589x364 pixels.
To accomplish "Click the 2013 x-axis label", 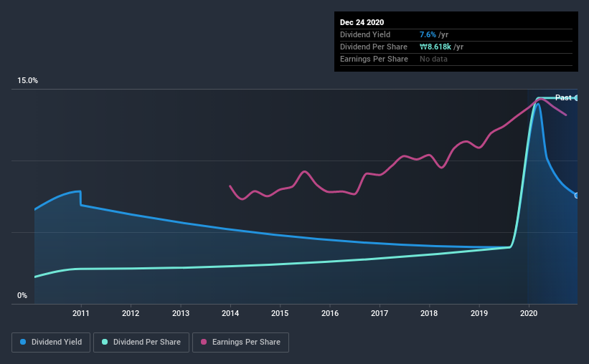I will [x=181, y=313].
